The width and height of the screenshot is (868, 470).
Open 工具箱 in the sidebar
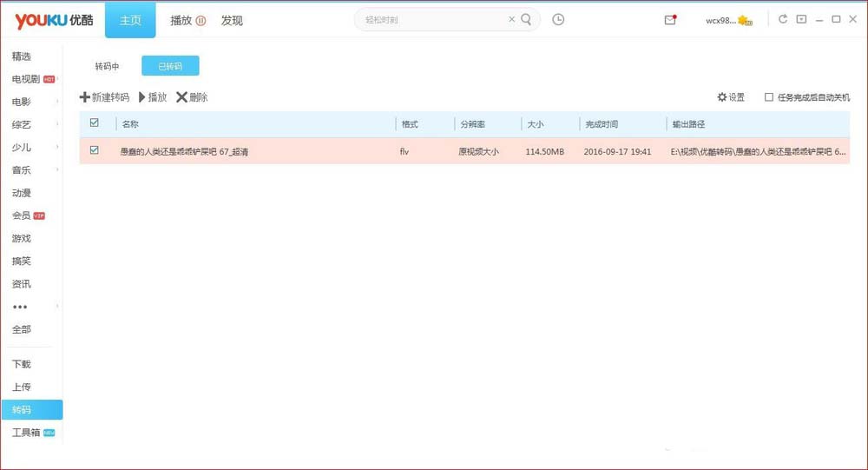pos(26,433)
